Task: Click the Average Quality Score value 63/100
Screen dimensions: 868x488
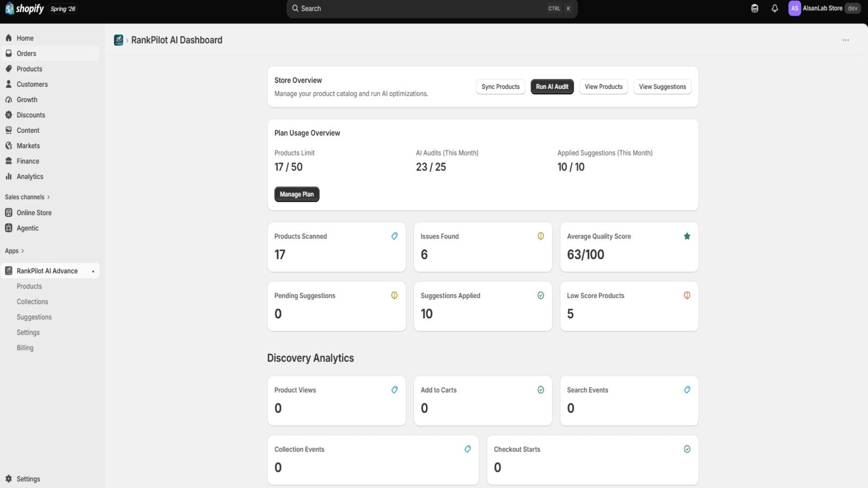Action: (x=586, y=254)
